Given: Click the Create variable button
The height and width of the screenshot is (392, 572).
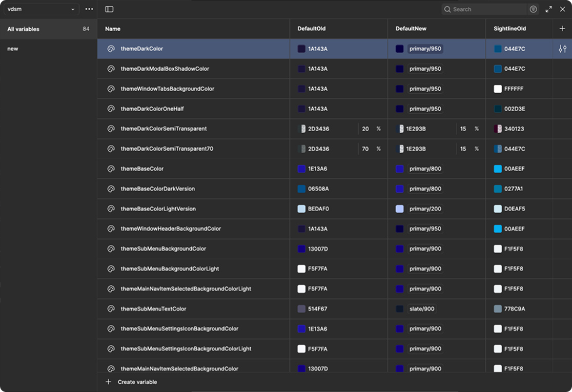Looking at the screenshot, I should (x=137, y=382).
